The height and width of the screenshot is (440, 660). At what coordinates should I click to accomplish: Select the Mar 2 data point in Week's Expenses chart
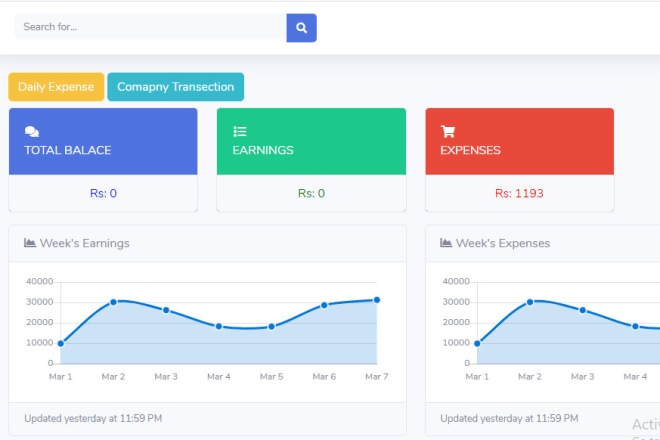click(x=530, y=302)
